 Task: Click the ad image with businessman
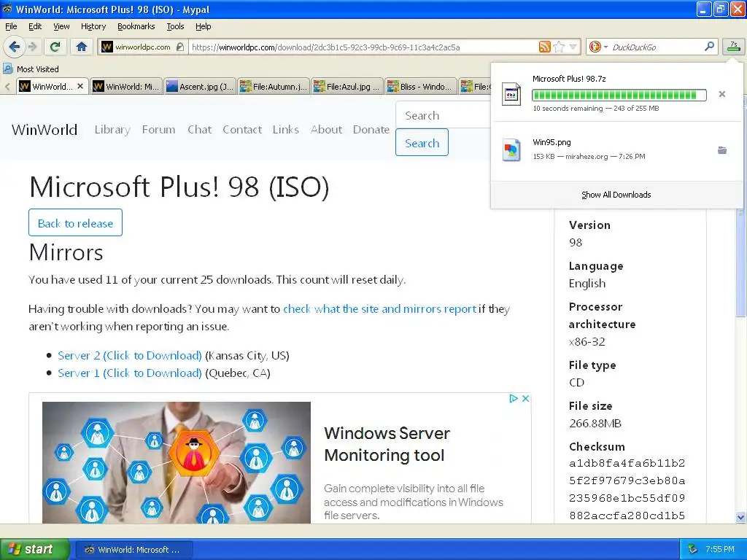point(177,462)
